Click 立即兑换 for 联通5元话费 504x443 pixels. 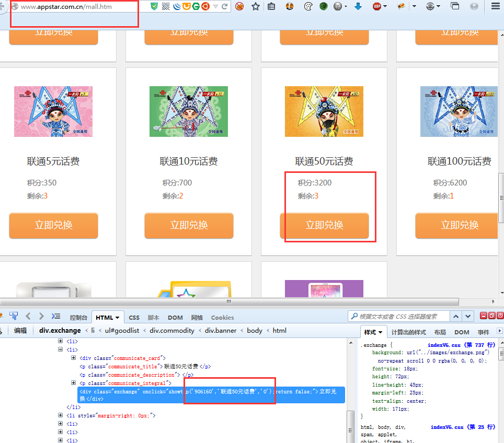pos(53,225)
